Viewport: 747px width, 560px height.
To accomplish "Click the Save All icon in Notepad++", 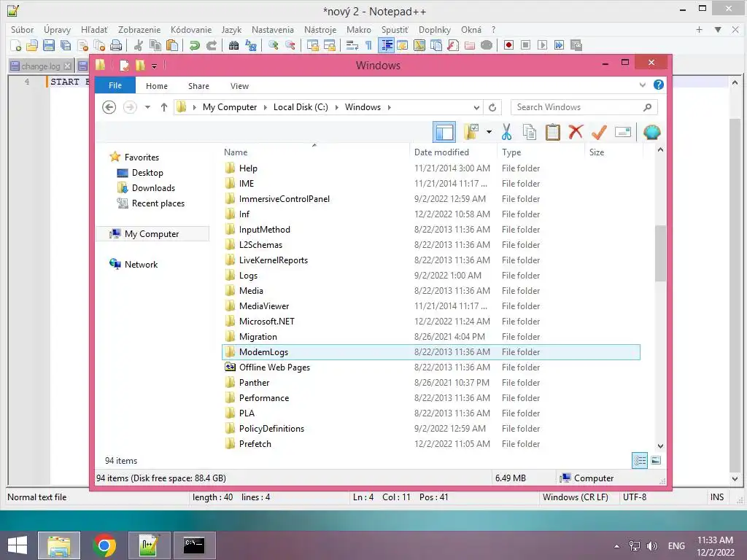I will pos(65,45).
